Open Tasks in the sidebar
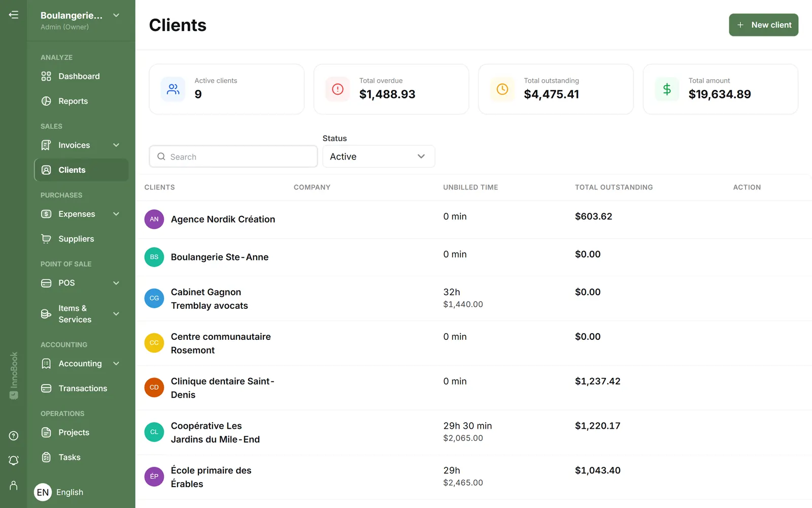The width and height of the screenshot is (812, 508). [81, 458]
